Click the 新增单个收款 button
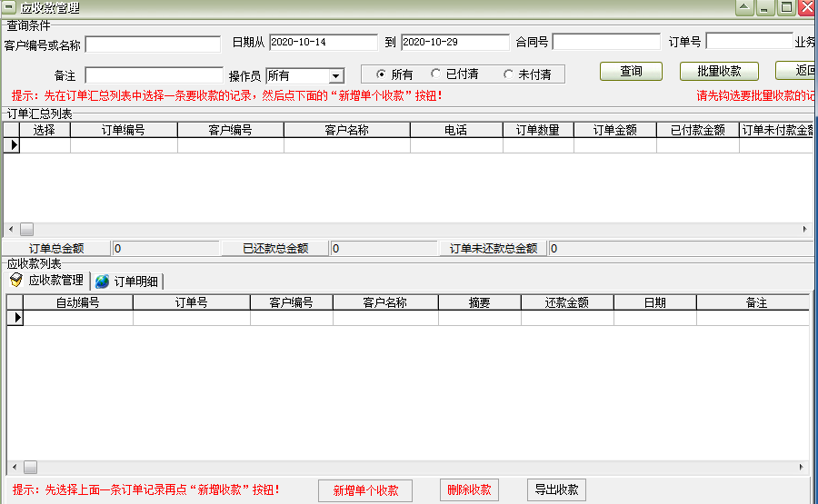818x504 pixels. [365, 490]
